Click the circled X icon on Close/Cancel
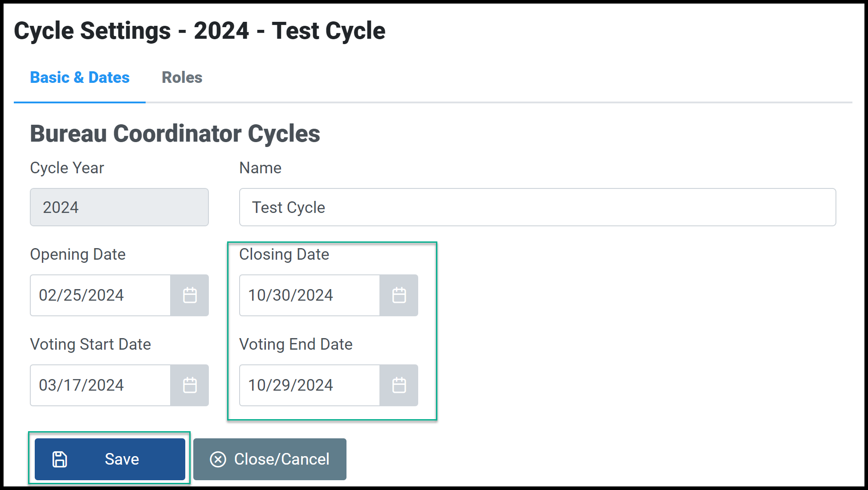The width and height of the screenshot is (868, 490). (x=218, y=459)
